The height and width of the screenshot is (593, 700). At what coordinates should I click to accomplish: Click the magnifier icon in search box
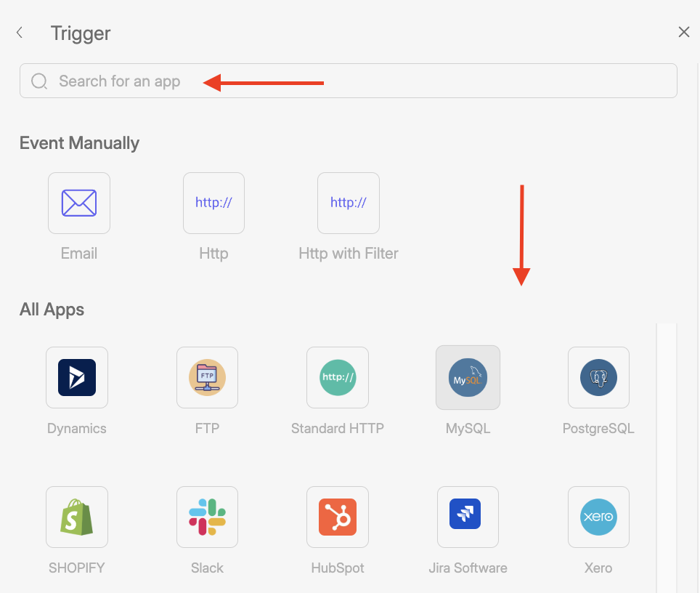(x=39, y=81)
